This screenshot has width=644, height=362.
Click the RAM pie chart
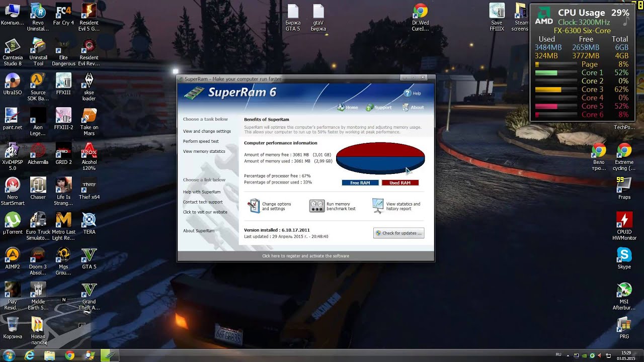[x=380, y=158]
